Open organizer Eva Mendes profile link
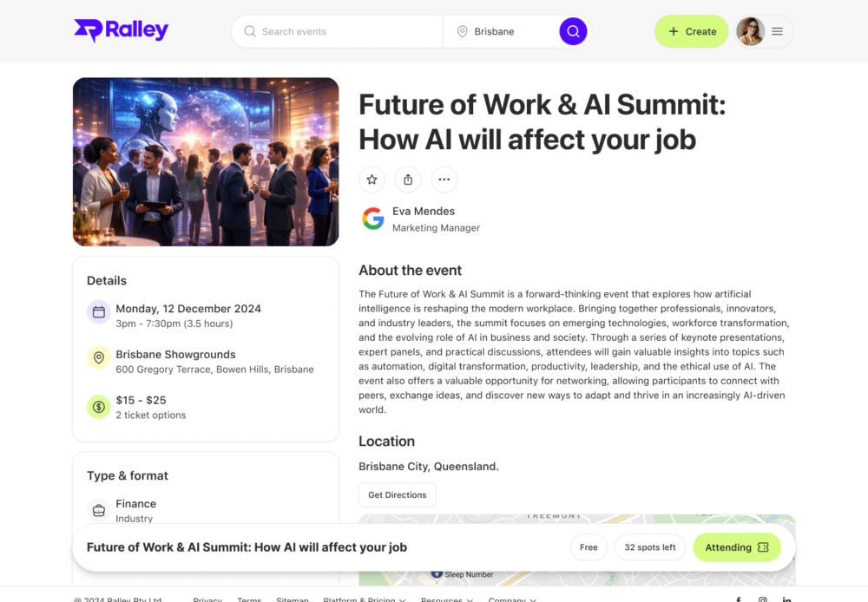Viewport: 868px width, 602px height. pos(424,211)
